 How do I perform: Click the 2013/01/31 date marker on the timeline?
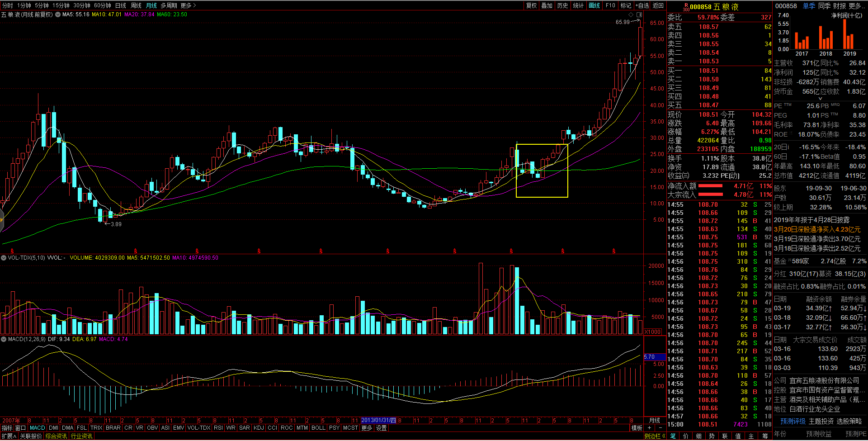[x=378, y=420]
